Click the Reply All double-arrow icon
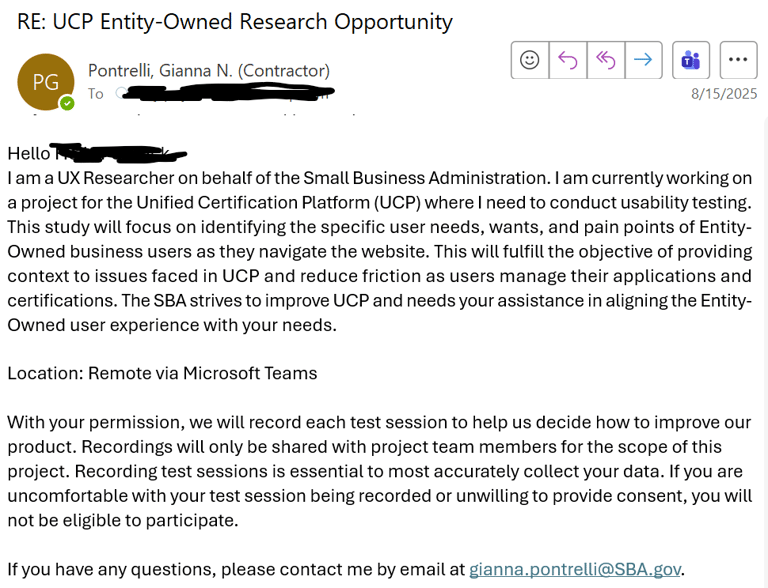The height and width of the screenshot is (588, 768). point(605,60)
